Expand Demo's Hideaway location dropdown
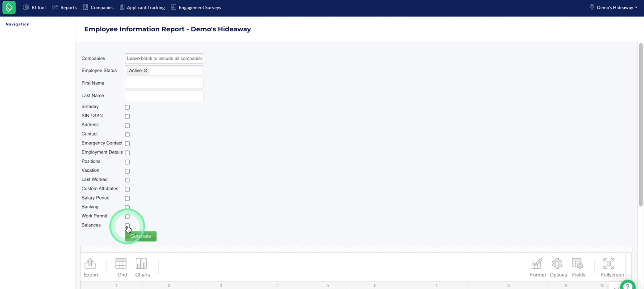The height and width of the screenshot is (289, 644). point(614,8)
